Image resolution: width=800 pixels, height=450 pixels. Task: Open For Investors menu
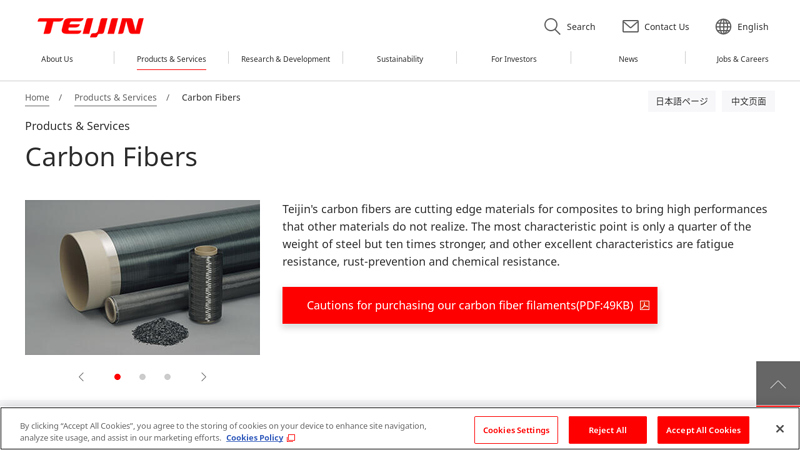point(514,59)
